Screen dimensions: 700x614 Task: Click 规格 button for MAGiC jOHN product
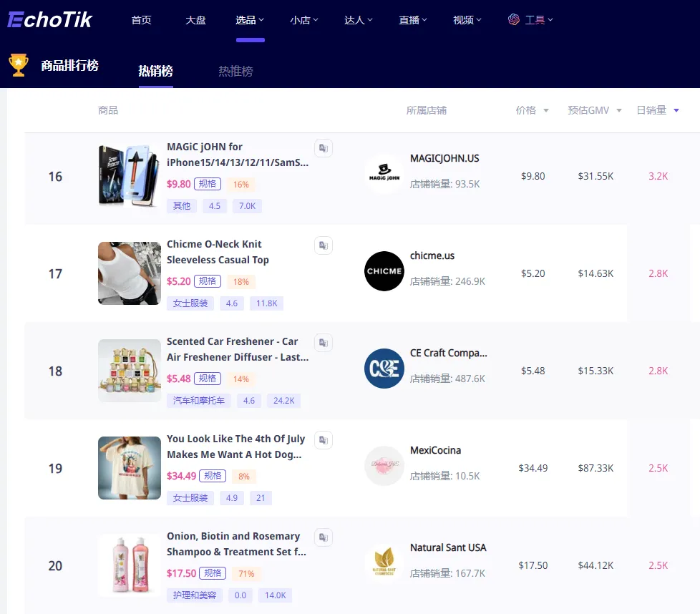click(209, 184)
